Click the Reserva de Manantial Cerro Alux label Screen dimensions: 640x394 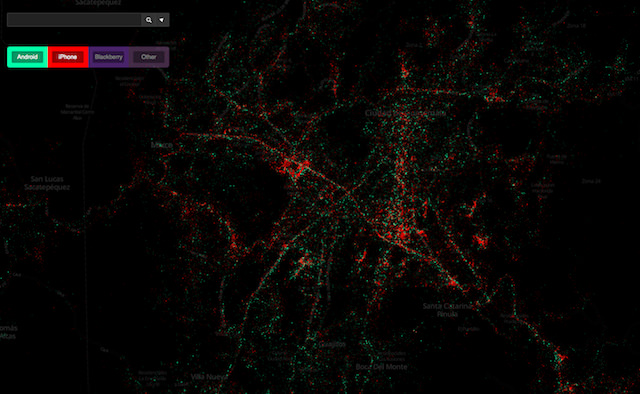(77, 112)
